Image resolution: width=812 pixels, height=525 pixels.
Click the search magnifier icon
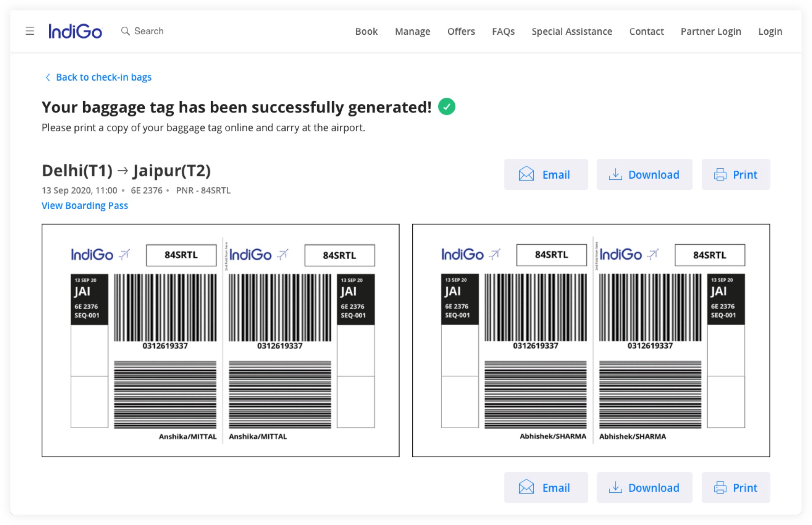[125, 31]
